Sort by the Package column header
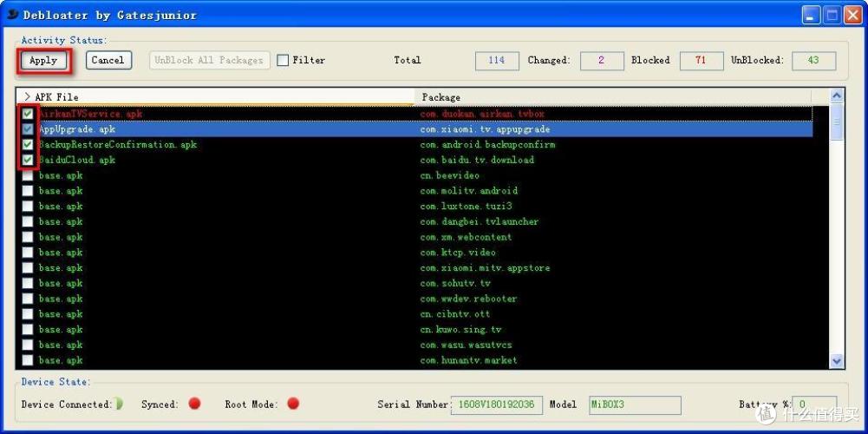The height and width of the screenshot is (434, 868). coord(613,97)
